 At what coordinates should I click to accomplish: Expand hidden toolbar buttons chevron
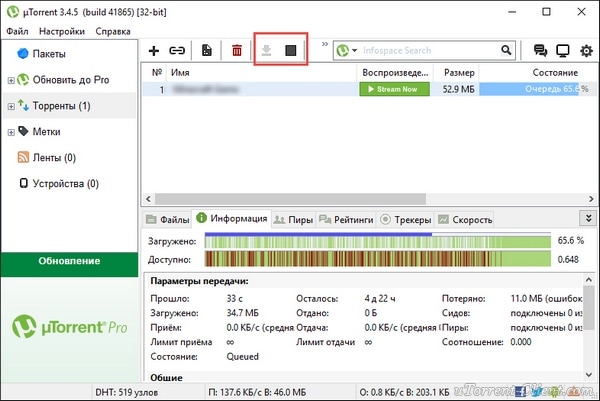(x=325, y=44)
